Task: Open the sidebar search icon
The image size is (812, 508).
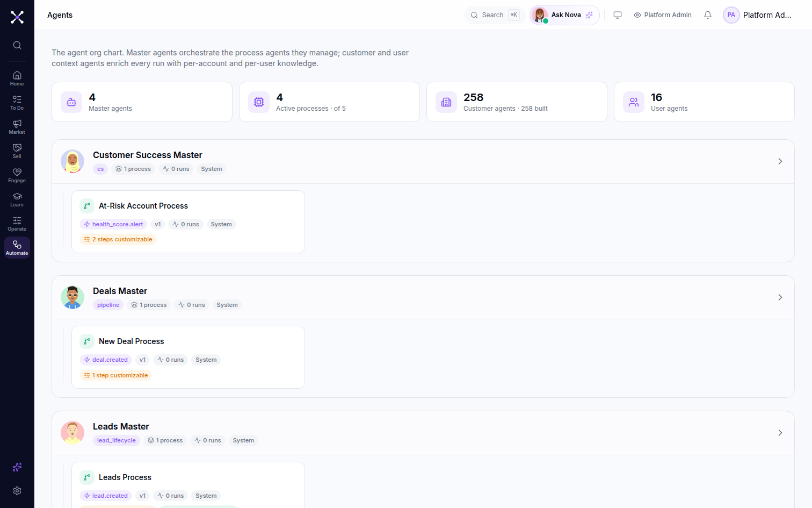Action: click(17, 45)
